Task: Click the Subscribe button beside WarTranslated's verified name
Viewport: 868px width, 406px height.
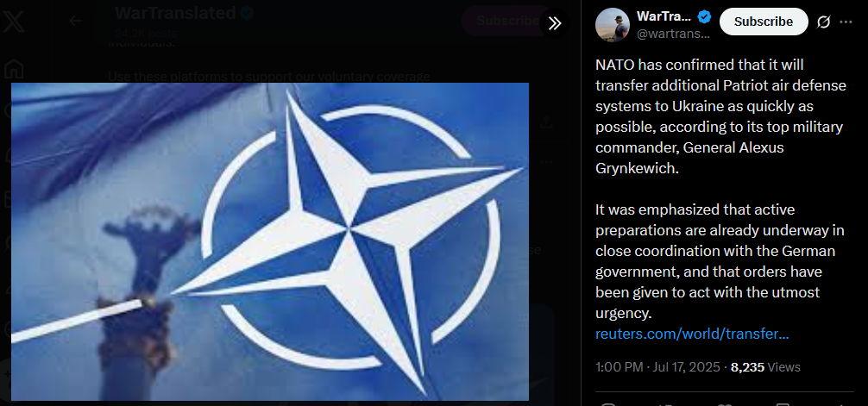Action: click(764, 22)
